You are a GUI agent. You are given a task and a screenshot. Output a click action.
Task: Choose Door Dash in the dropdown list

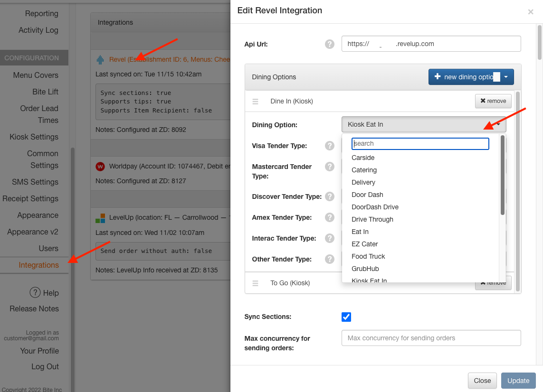pyautogui.click(x=367, y=195)
